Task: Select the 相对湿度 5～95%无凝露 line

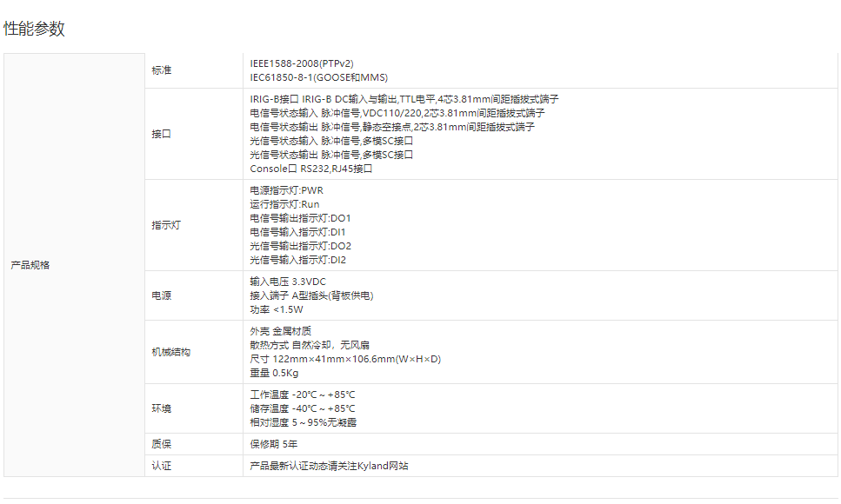Action: (x=303, y=422)
